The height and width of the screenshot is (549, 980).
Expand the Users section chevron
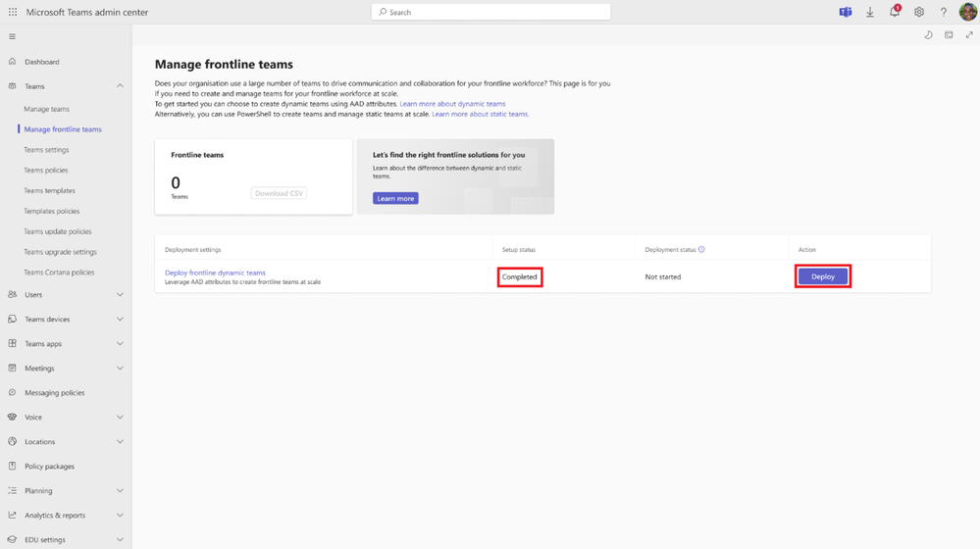tap(120, 294)
